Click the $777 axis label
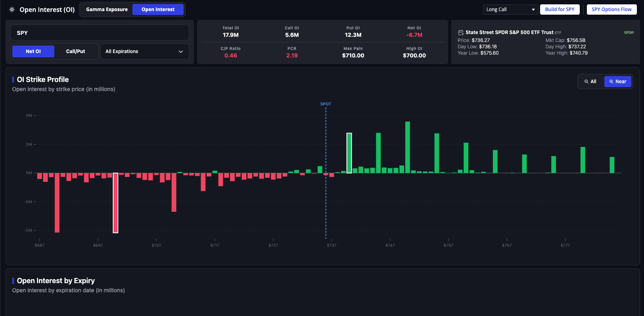644x316 pixels. tap(565, 246)
